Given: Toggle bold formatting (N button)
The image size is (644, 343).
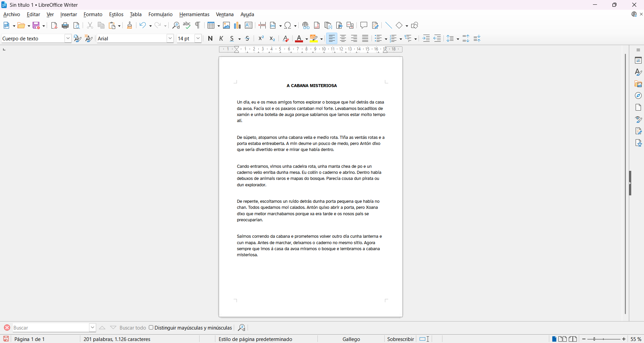Looking at the screenshot, I should click(x=210, y=39).
